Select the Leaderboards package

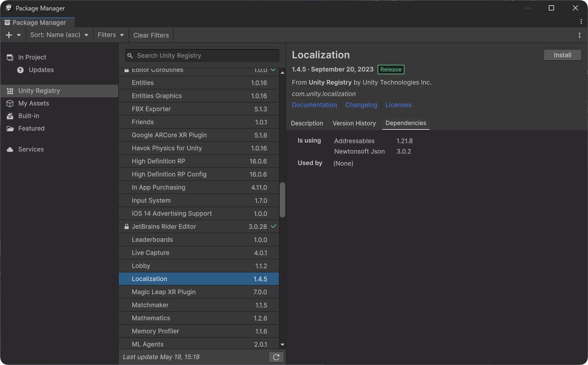pyautogui.click(x=199, y=240)
